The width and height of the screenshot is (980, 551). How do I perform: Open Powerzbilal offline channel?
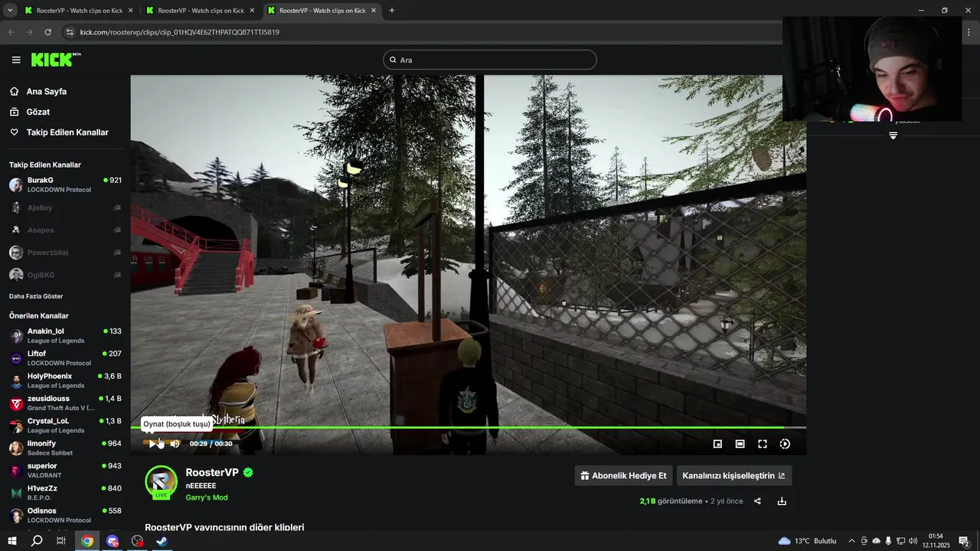coord(65,253)
